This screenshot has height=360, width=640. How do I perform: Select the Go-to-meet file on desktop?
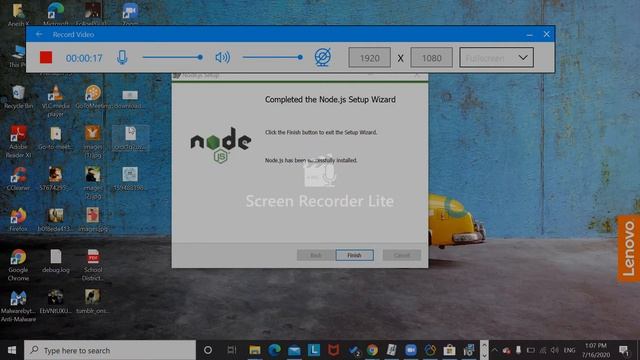[x=56, y=138]
